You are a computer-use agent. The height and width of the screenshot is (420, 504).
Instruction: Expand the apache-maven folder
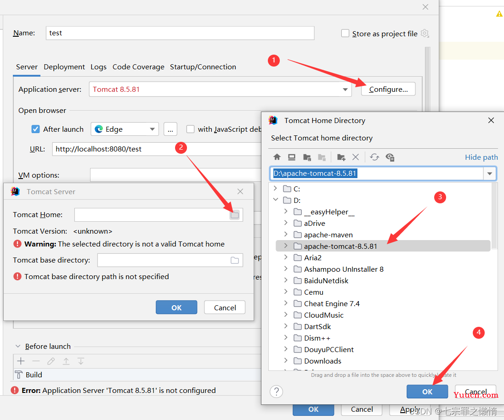286,234
